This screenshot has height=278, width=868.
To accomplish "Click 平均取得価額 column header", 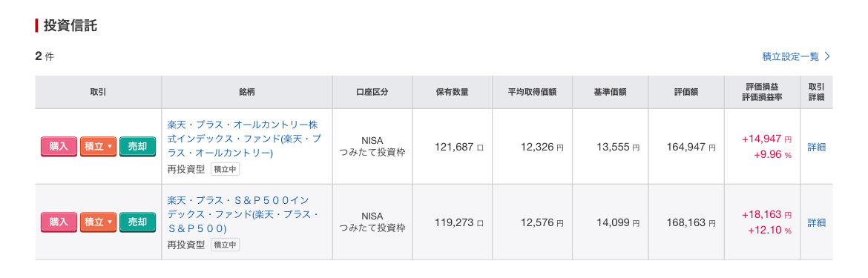I will (533, 93).
